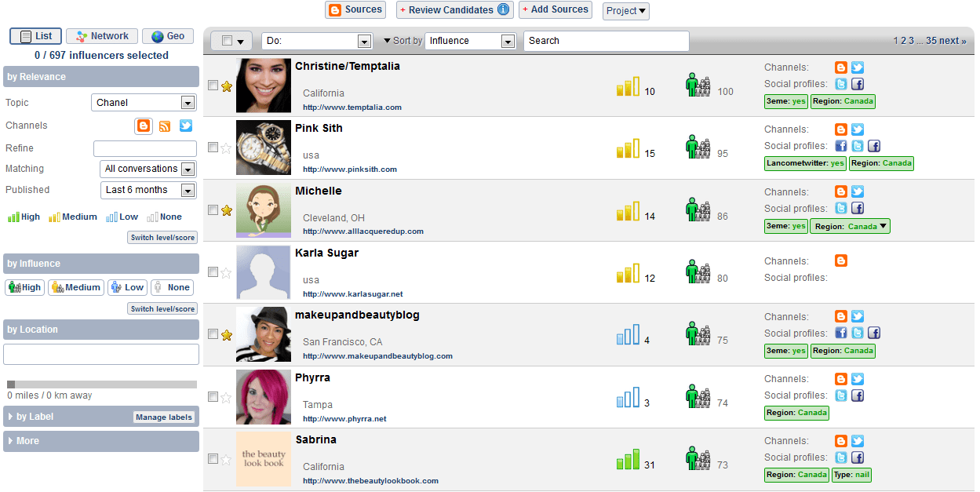Open the Sort by Influence dropdown
Image resolution: width=980 pixels, height=492 pixels.
470,41
